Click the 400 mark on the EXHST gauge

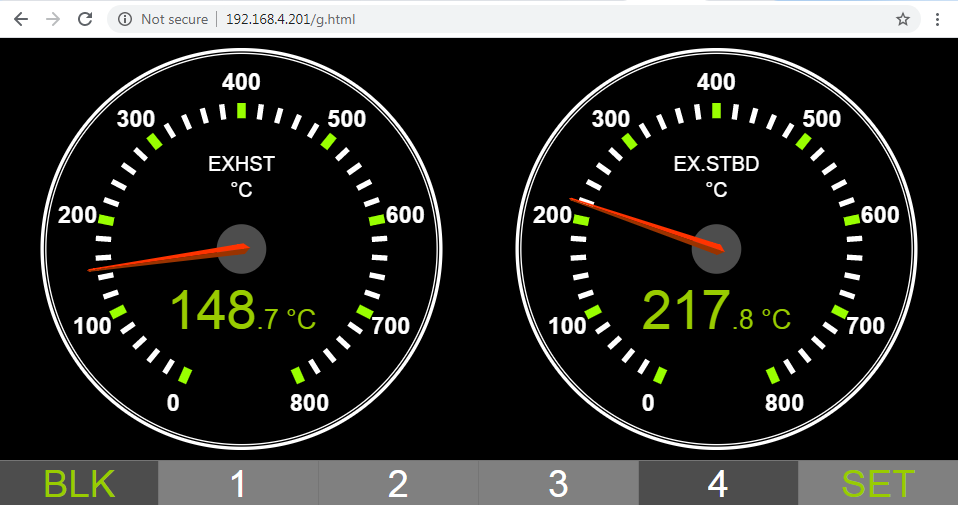241,82
